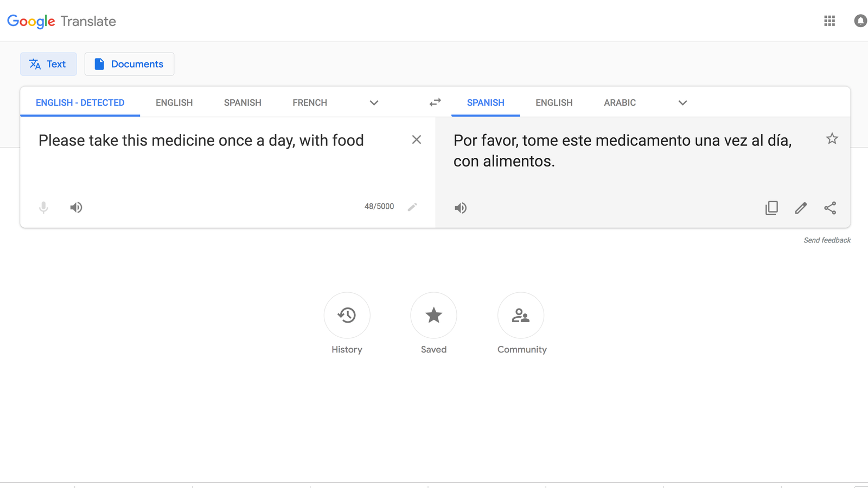
Task: Select Spanish as target language
Action: click(486, 102)
